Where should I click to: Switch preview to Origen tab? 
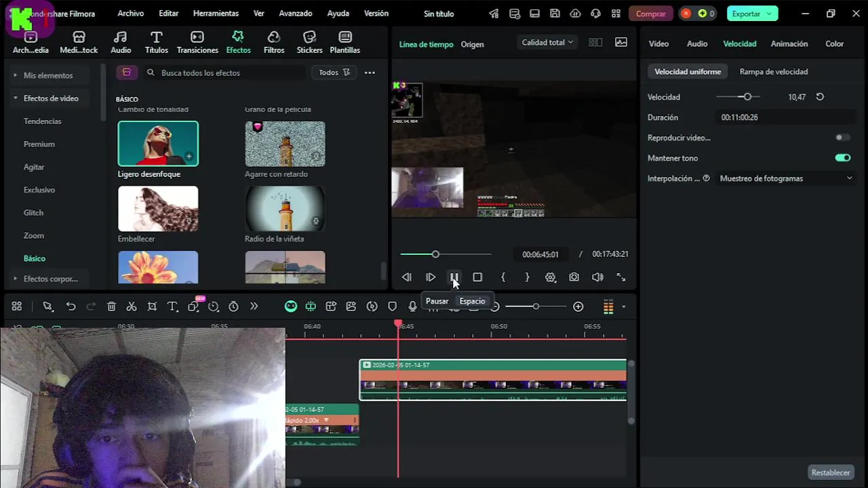coord(472,44)
